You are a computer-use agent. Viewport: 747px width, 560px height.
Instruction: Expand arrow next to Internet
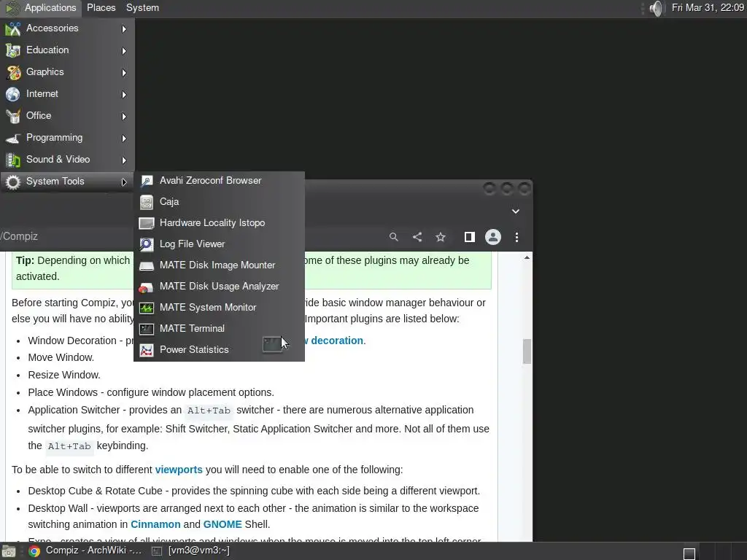coord(124,95)
